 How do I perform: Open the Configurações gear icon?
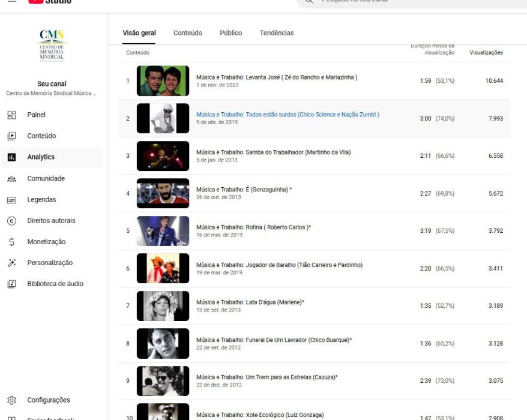click(11, 400)
